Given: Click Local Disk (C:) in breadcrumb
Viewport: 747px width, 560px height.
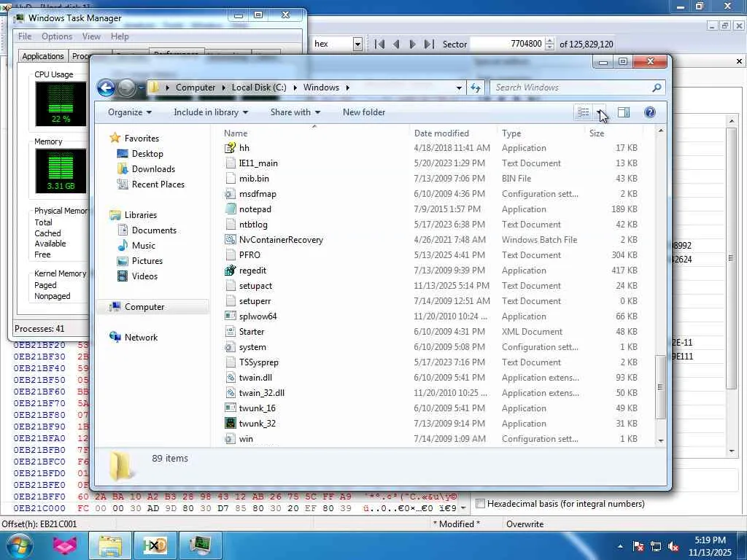Looking at the screenshot, I should 259,87.
